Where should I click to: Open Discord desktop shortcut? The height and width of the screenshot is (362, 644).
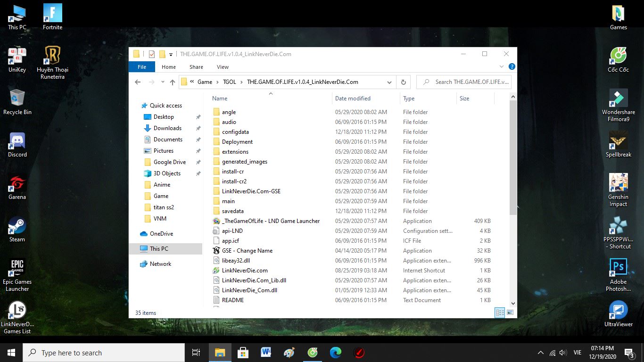17,144
